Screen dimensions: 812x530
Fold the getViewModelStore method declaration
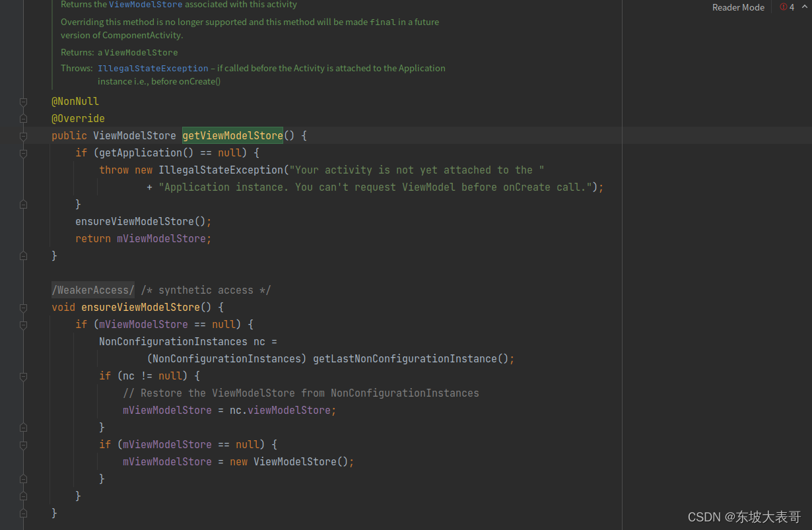pyautogui.click(x=23, y=136)
